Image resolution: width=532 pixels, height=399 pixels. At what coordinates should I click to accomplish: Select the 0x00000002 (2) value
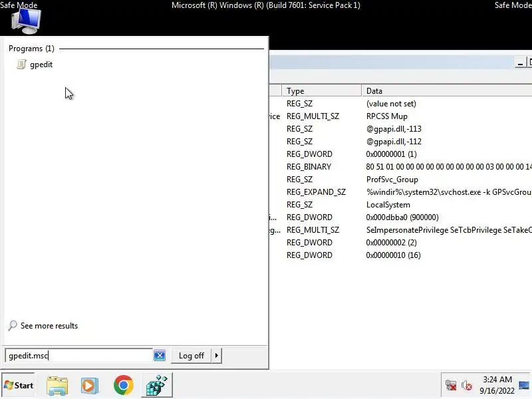(391, 243)
